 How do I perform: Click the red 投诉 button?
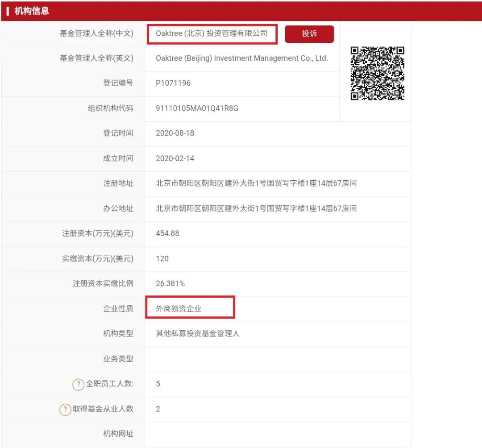[x=309, y=34]
